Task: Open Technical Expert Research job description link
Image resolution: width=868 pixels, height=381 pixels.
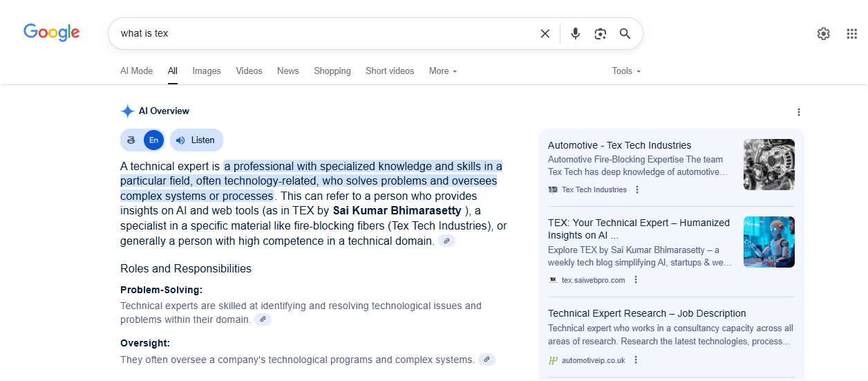Action: coord(647,313)
